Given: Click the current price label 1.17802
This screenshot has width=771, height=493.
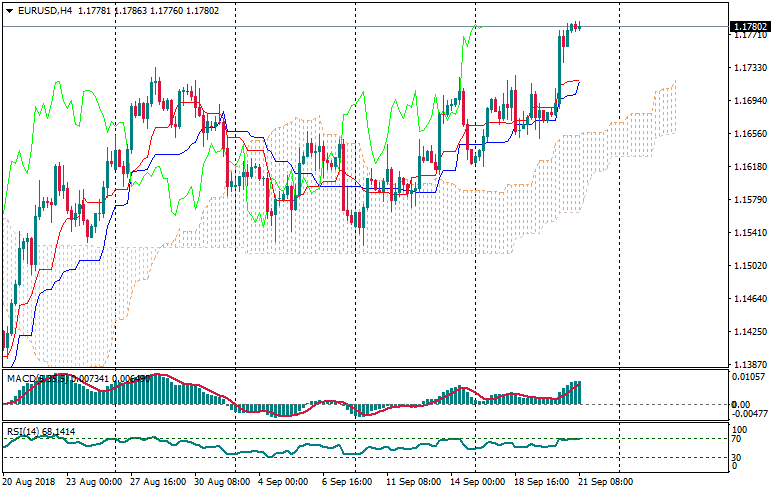Looking at the screenshot, I should point(748,27).
